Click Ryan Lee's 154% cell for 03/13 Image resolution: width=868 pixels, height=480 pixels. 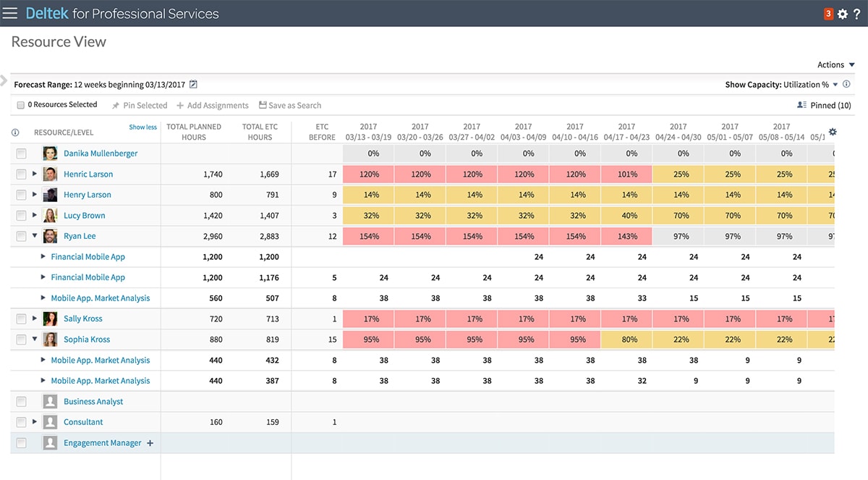click(x=368, y=236)
